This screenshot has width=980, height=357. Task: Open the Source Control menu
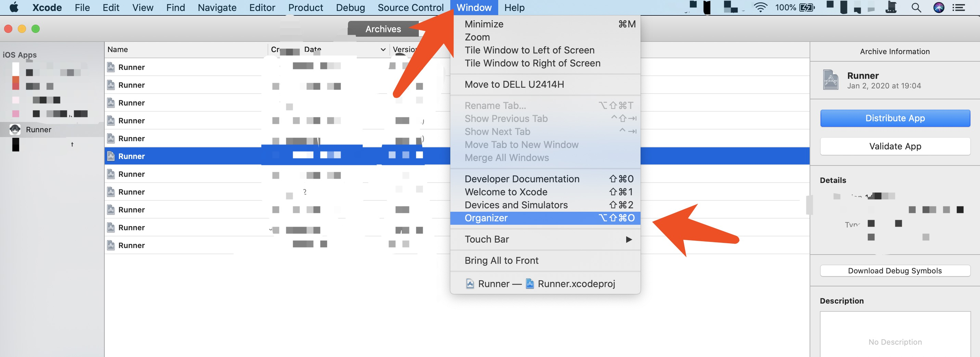(x=411, y=8)
